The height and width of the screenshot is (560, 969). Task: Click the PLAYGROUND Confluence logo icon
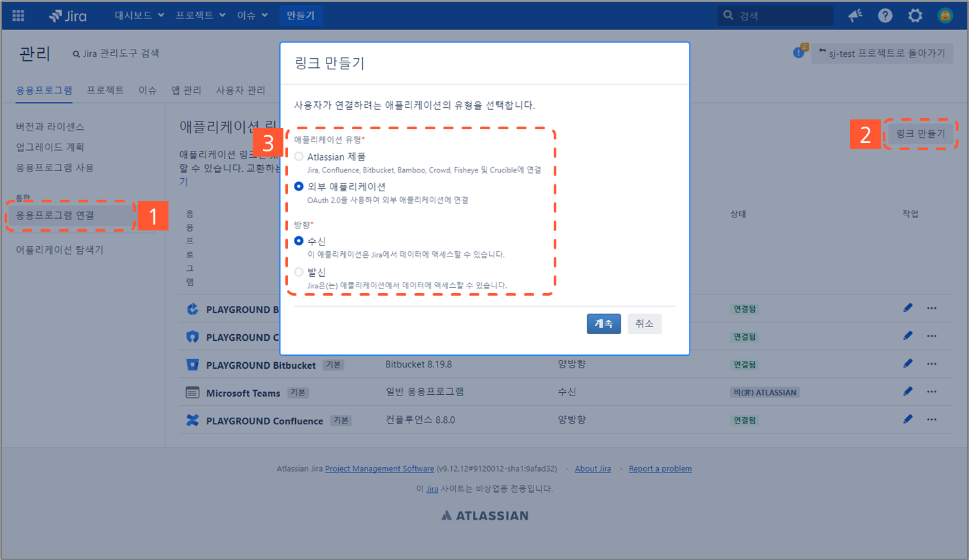tap(192, 420)
